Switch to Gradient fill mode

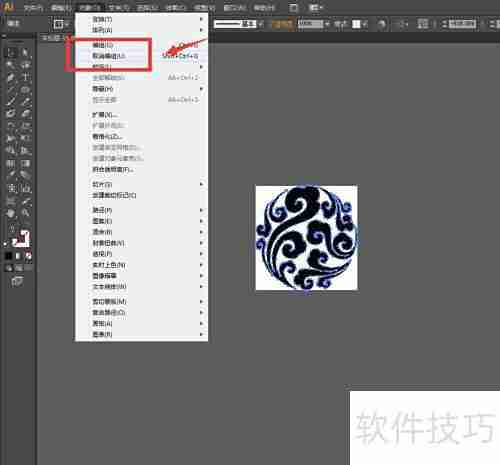[x=18, y=256]
